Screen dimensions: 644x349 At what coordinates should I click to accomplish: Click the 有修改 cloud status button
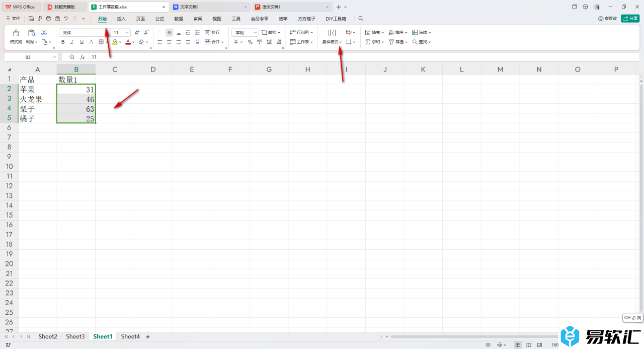(x=608, y=18)
